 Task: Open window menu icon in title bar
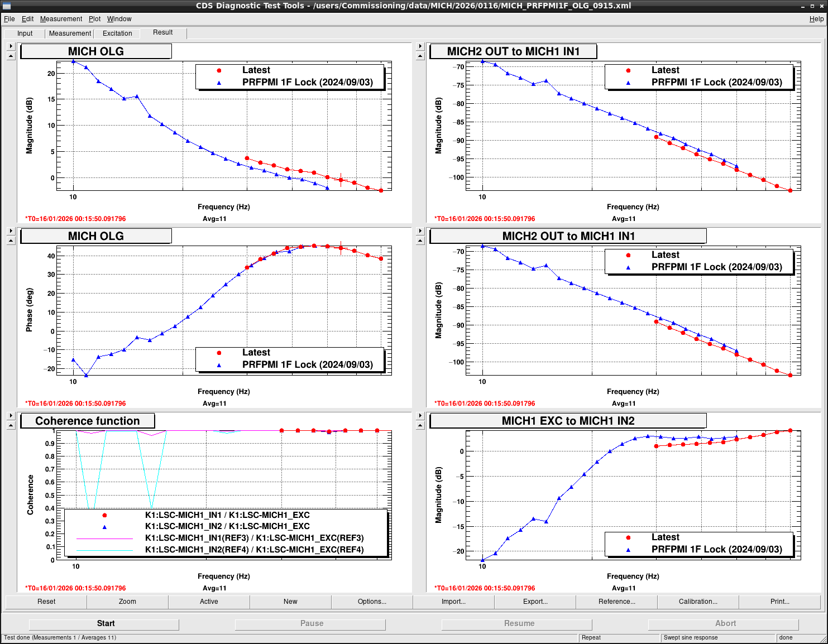(x=7, y=6)
